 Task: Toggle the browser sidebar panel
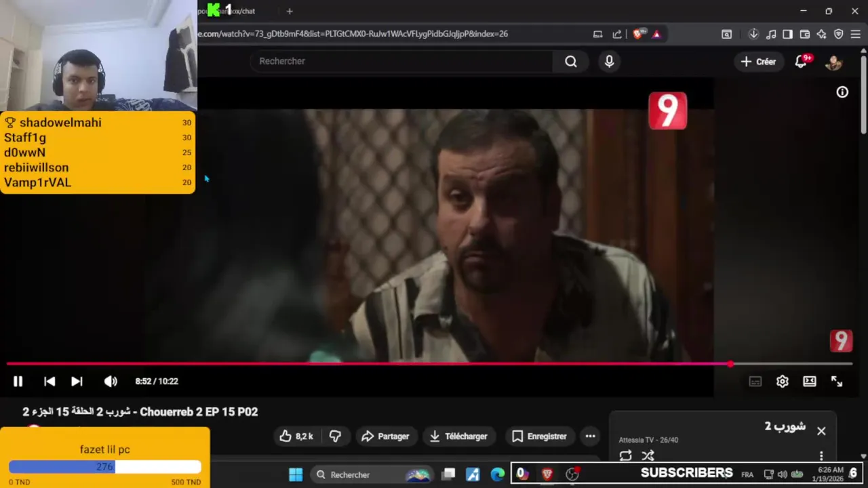point(787,34)
